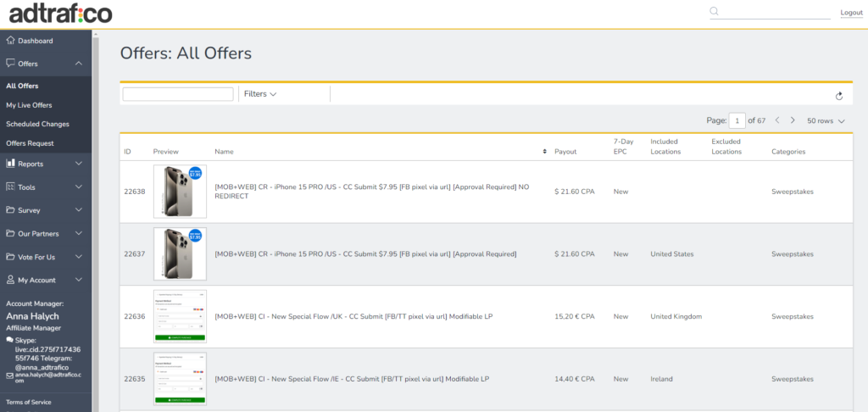Click Sweepstakes category in row 22635
The image size is (868, 412).
tap(793, 379)
